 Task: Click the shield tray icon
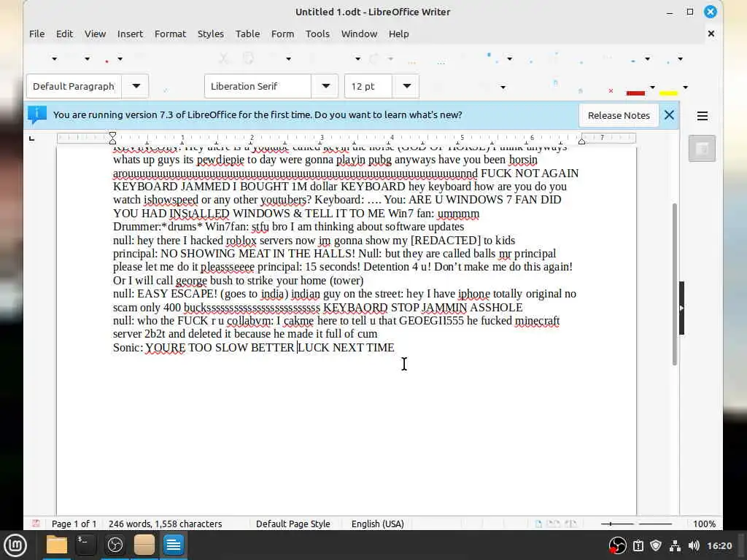coord(656,545)
